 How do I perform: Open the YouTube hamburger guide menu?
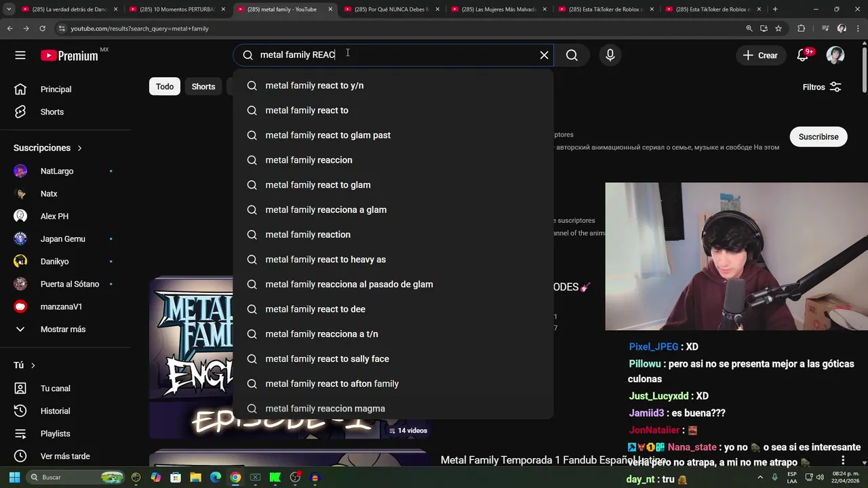pos(20,56)
